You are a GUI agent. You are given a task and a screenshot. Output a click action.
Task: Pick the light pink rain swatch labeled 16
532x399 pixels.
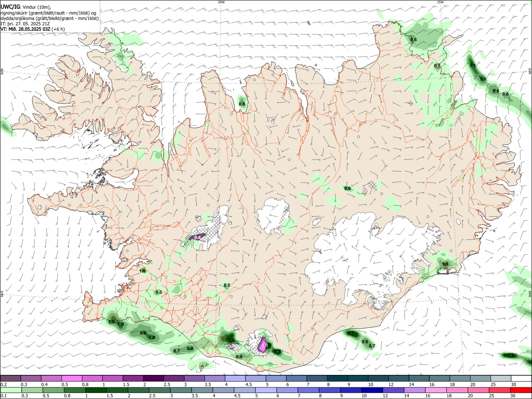coord(436,390)
